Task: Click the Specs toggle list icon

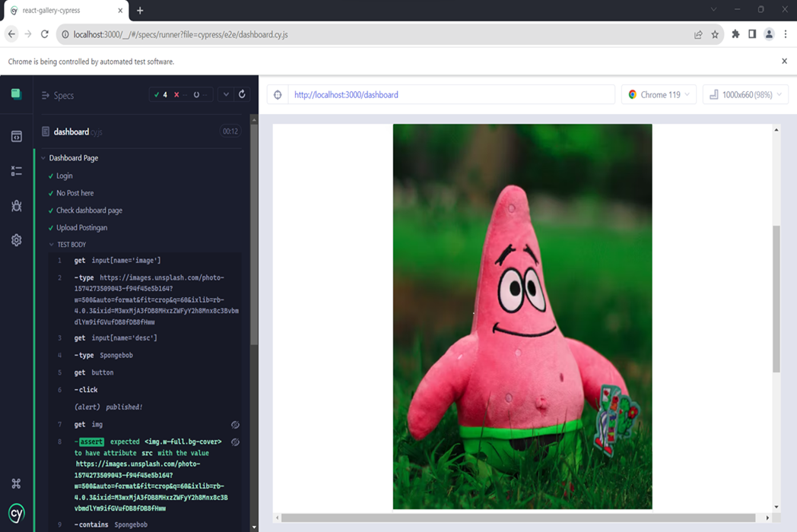Action: (x=45, y=95)
